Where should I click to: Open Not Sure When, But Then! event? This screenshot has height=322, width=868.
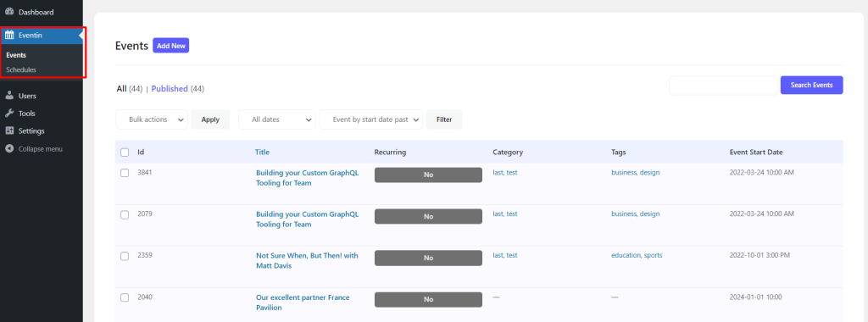(x=307, y=261)
